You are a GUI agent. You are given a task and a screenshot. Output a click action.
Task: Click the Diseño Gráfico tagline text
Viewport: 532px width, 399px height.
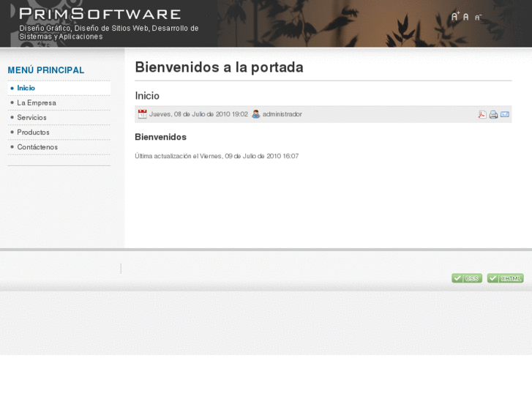tap(108, 32)
